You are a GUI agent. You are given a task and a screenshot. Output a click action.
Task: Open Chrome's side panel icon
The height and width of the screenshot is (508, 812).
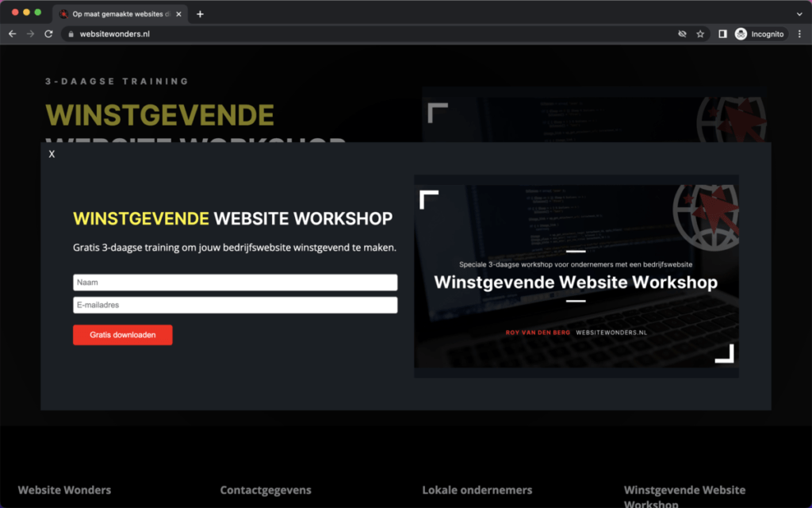pyautogui.click(x=722, y=34)
